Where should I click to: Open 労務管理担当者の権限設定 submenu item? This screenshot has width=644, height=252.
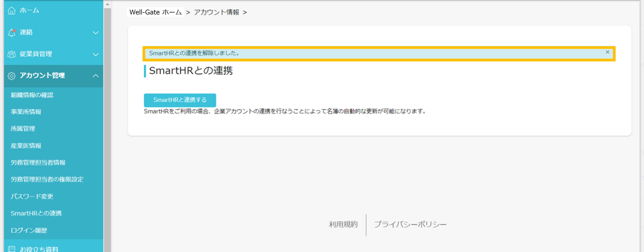[47, 179]
